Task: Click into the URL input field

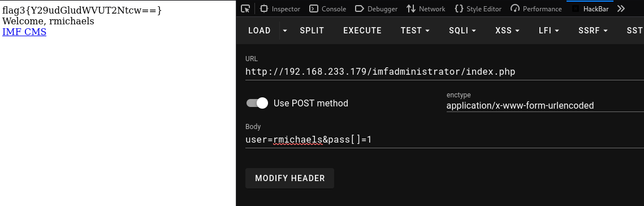Action: click(x=444, y=72)
